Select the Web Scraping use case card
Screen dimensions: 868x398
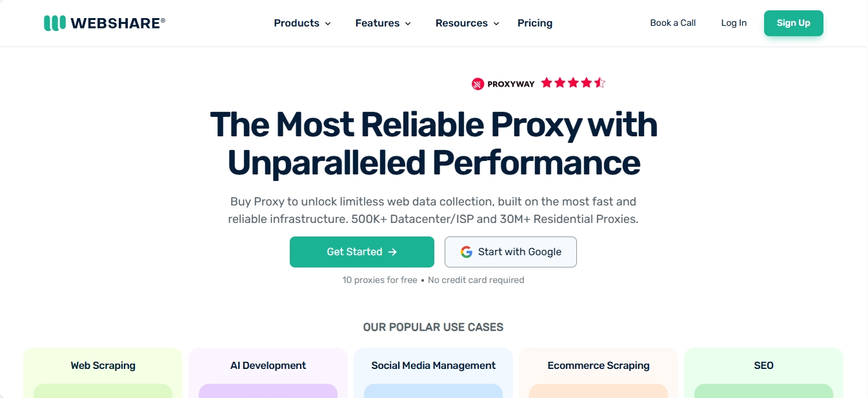coord(103,373)
